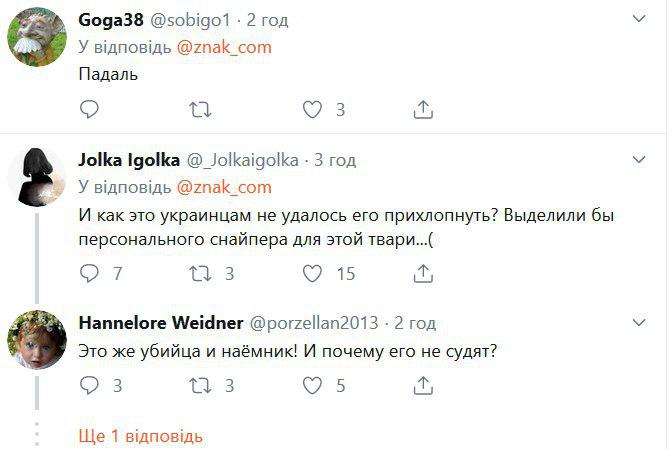This screenshot has width=672, height=450.
Task: Expand 'Ще 1 відповідь' replies link
Action: 140,436
